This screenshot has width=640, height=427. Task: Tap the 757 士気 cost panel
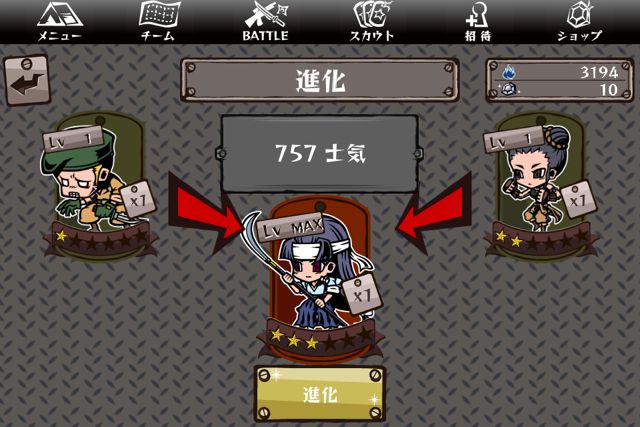[x=320, y=153]
